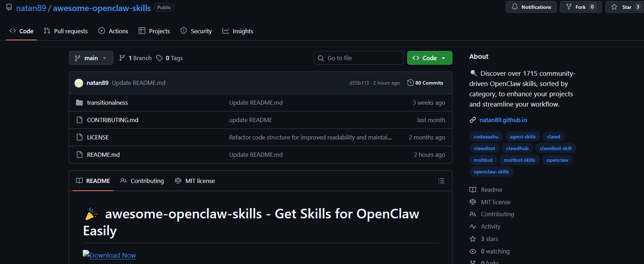Click the LICENSE file icon
644x264 pixels.
coord(79,137)
